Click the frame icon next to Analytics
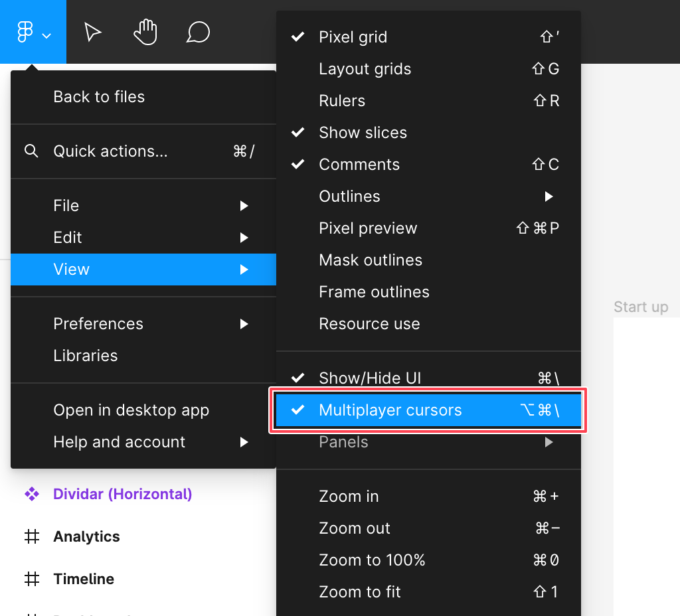Viewport: 680px width, 616px height. pyautogui.click(x=32, y=536)
